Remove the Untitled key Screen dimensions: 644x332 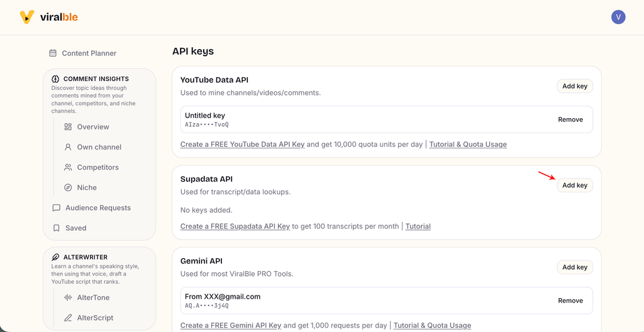(570, 119)
